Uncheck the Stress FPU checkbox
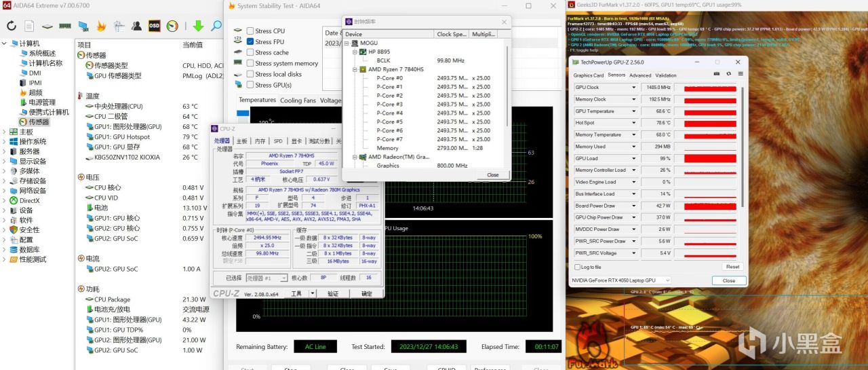The image size is (868, 370). click(x=250, y=42)
